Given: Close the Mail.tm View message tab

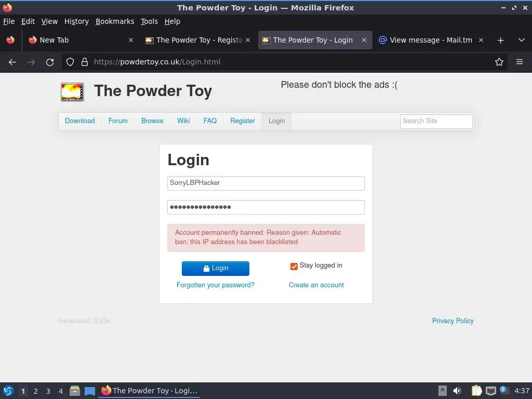Looking at the screenshot, I should tap(481, 40).
